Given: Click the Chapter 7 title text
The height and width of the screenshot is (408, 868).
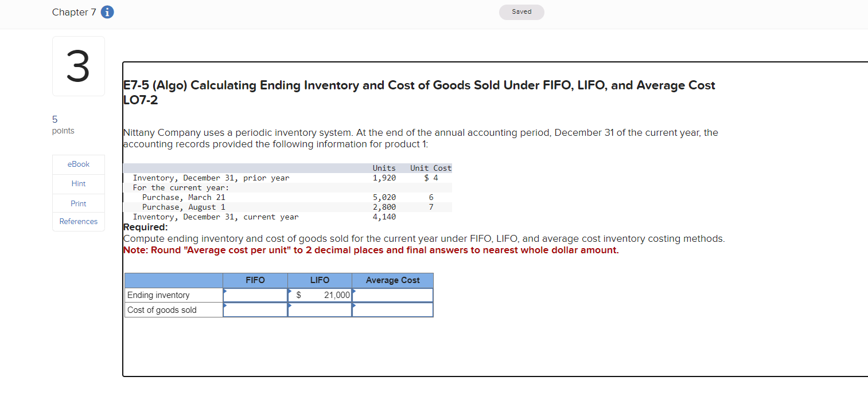Looking at the screenshot, I should [73, 11].
